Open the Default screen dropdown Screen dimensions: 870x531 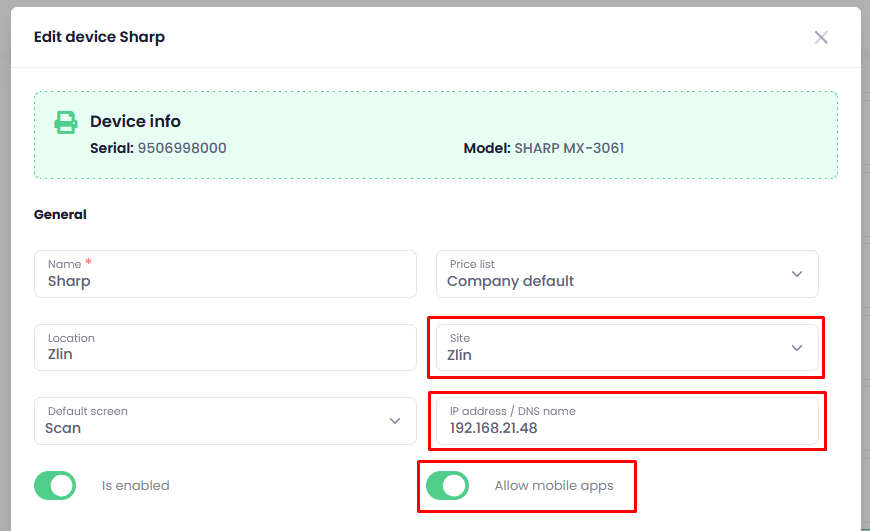225,421
